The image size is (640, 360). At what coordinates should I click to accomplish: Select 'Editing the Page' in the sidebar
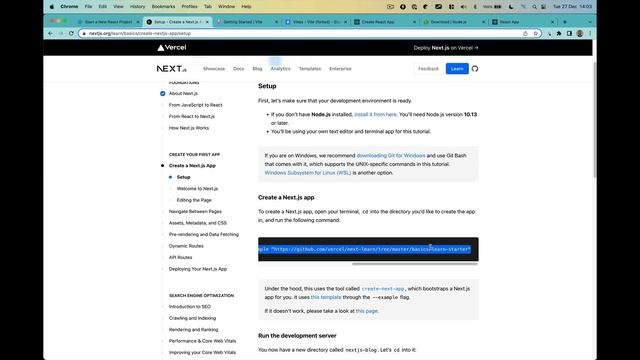(x=194, y=200)
